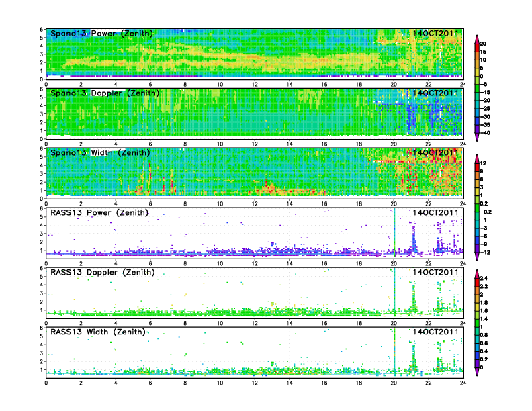Click the '-25' label on the top colorbar
Screen dimensions: 532x411
coord(485,109)
